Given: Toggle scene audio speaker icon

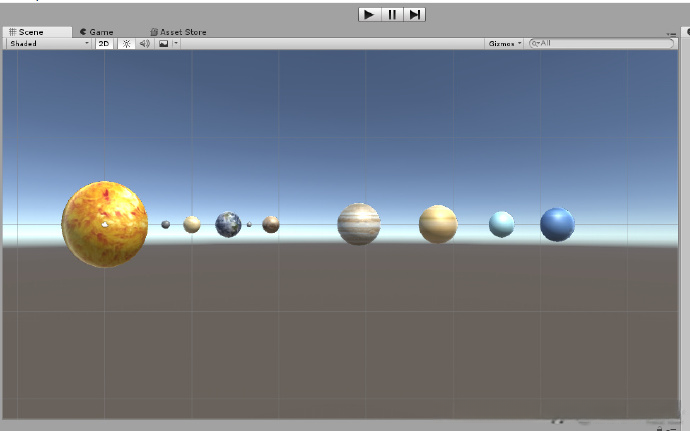Looking at the screenshot, I should click(x=145, y=44).
